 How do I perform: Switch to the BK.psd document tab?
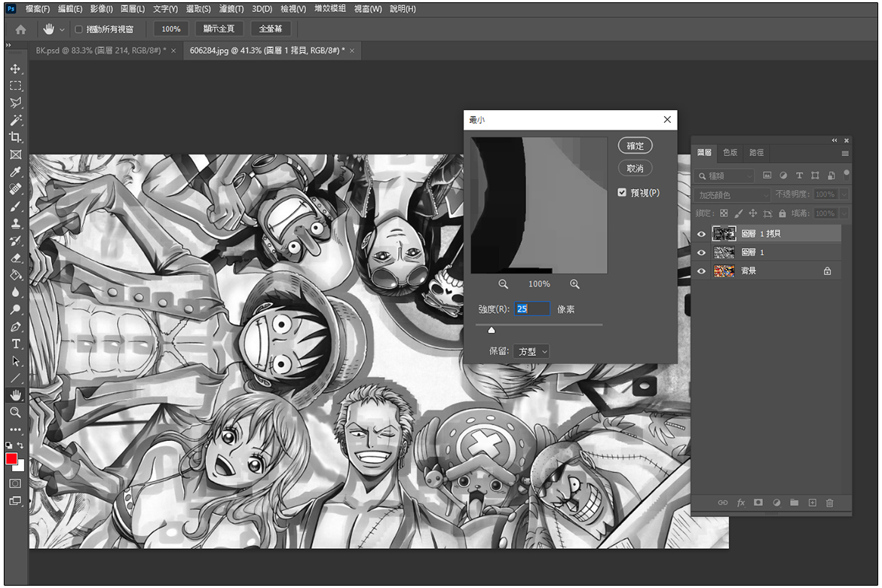101,51
